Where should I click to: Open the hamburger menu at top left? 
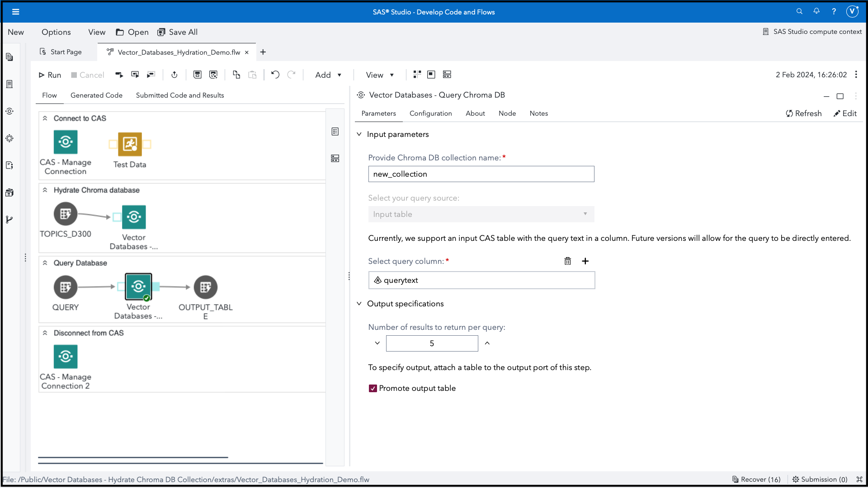(x=15, y=12)
